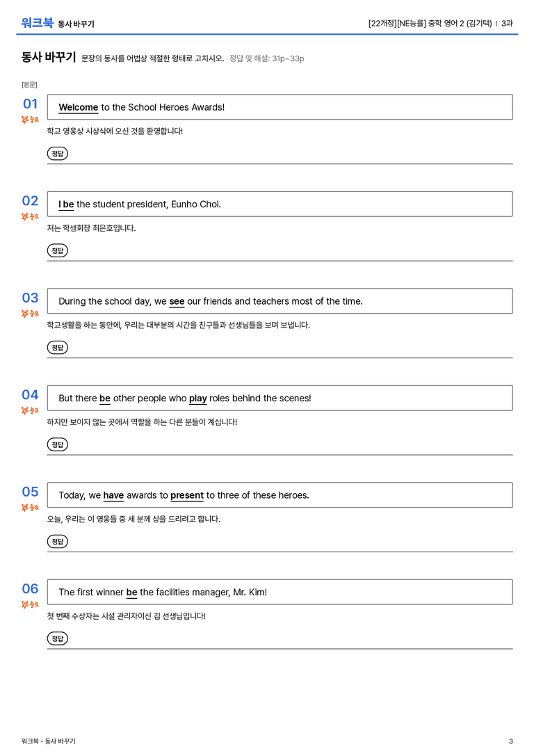Viewport: 534px width, 756px height.
Task: Click the 중요 star icon under question 06
Action: point(30,604)
